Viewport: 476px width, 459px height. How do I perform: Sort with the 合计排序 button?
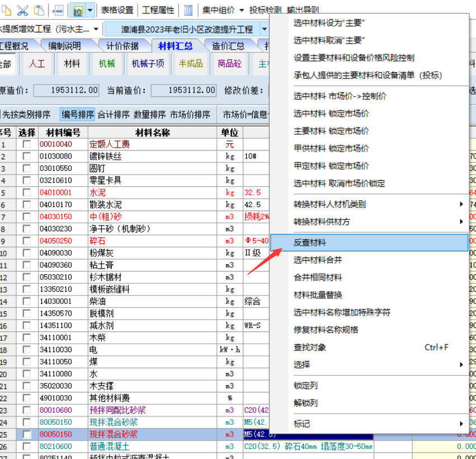click(x=114, y=115)
